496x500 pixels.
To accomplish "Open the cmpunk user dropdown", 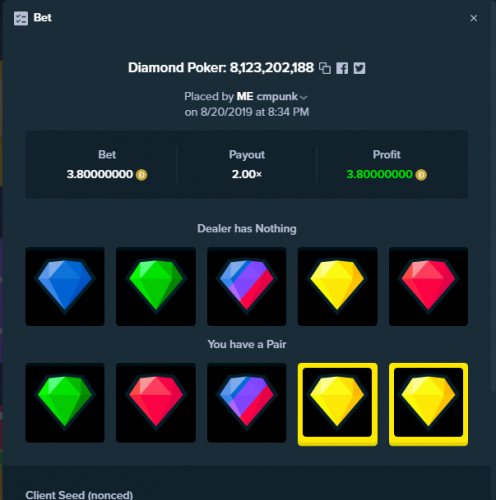I will [x=303, y=97].
